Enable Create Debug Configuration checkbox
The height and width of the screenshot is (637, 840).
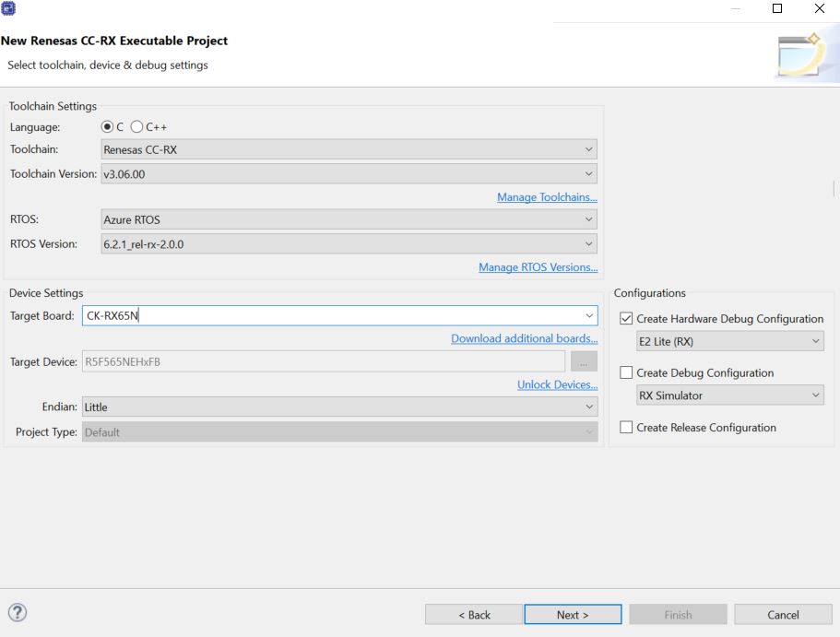pyautogui.click(x=626, y=372)
